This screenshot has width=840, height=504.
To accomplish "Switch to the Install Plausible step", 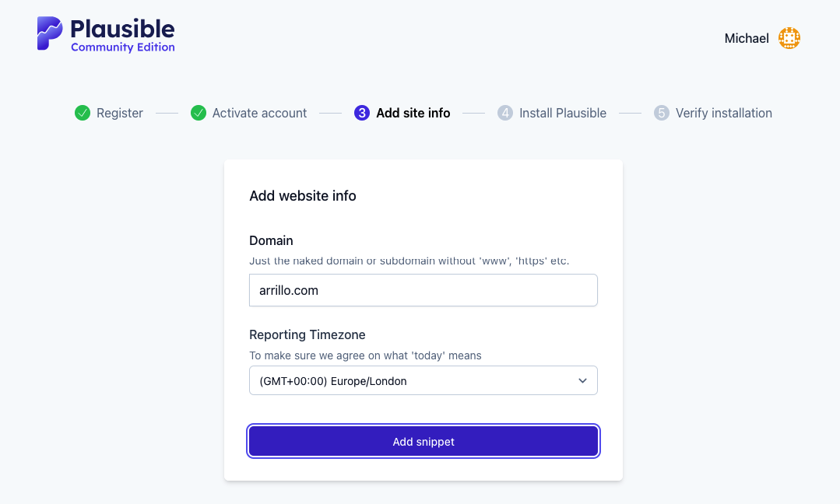I will (561, 113).
